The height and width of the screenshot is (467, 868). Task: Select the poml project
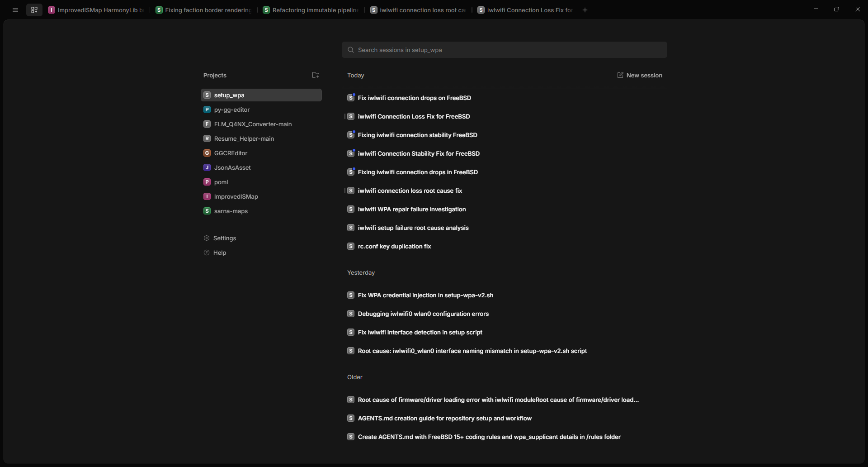[261, 182]
